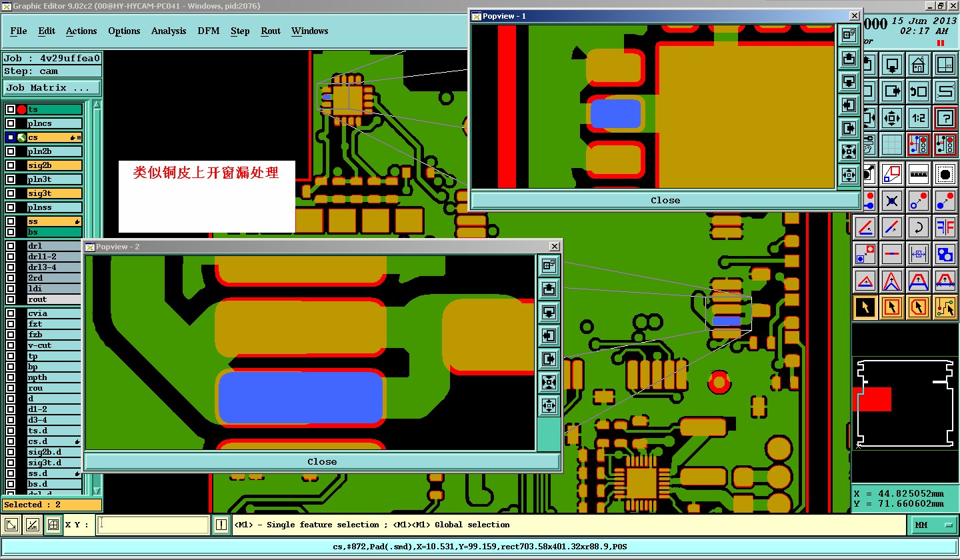
Task: Toggle the sig3t layer checkbox
Action: 11,193
